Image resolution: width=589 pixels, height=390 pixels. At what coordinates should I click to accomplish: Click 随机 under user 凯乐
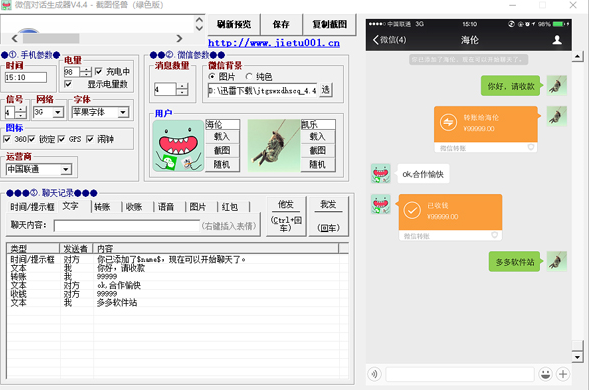coord(318,165)
